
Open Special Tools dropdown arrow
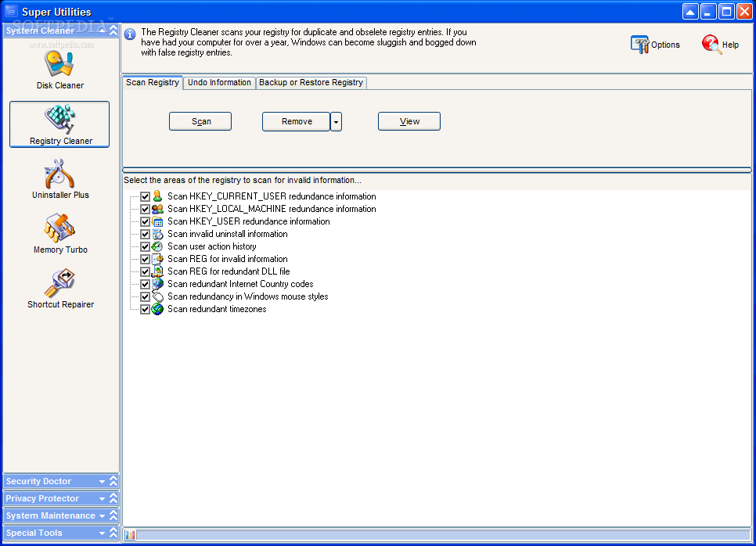click(x=102, y=533)
